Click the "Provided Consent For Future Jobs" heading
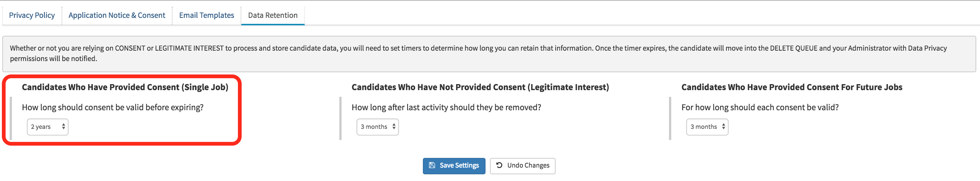 (x=792, y=88)
